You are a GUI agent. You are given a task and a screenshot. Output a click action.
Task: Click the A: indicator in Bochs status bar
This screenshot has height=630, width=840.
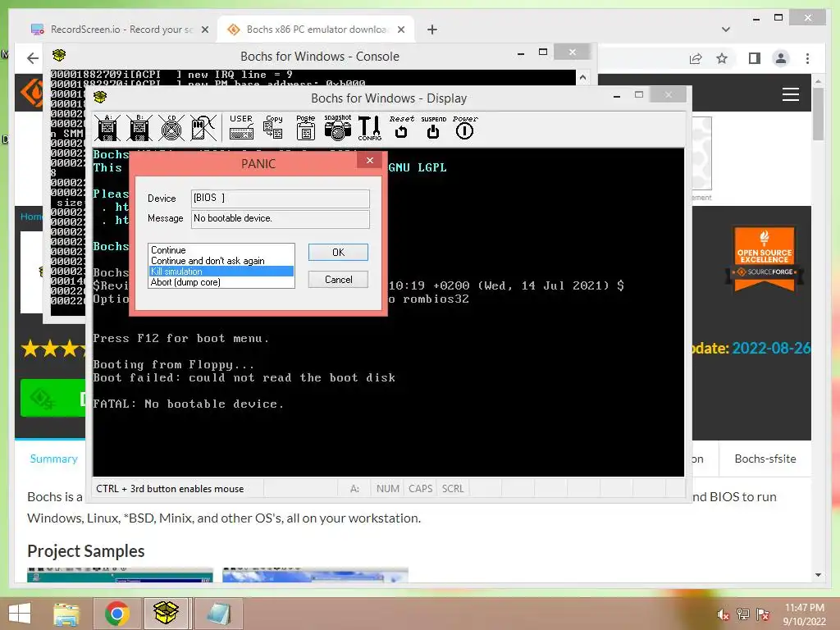[354, 489]
